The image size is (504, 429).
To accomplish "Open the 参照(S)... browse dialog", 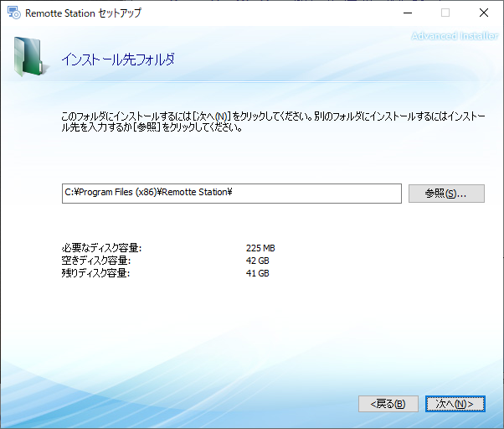I will 446,194.
